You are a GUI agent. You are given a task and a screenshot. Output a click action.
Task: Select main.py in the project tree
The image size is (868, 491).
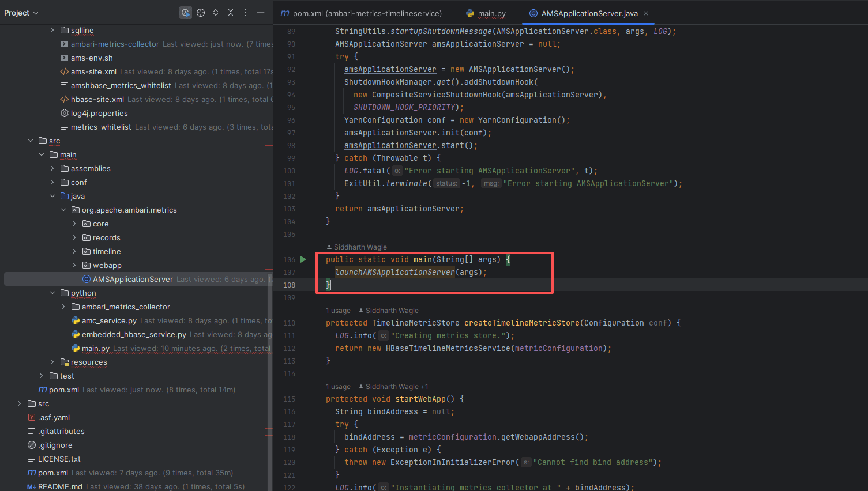(95, 348)
